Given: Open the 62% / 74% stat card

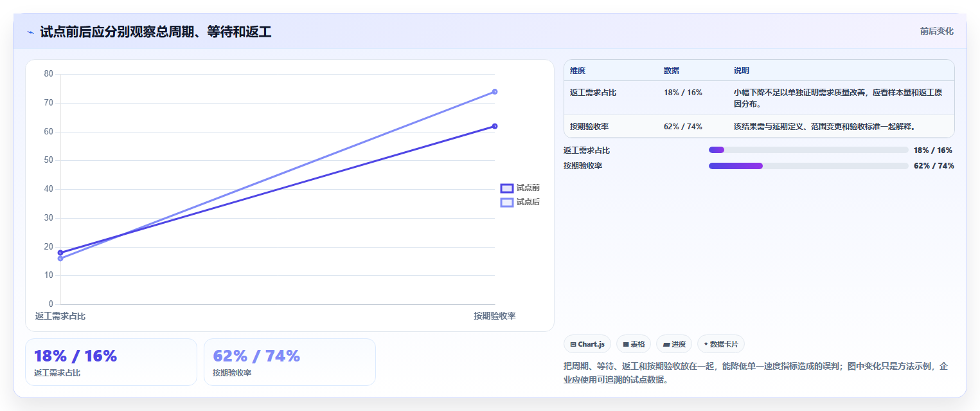Looking at the screenshot, I should pos(290,362).
